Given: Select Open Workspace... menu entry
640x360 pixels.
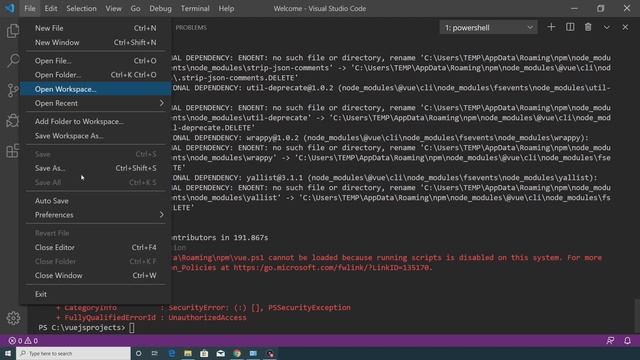Looking at the screenshot, I should 96,89.
